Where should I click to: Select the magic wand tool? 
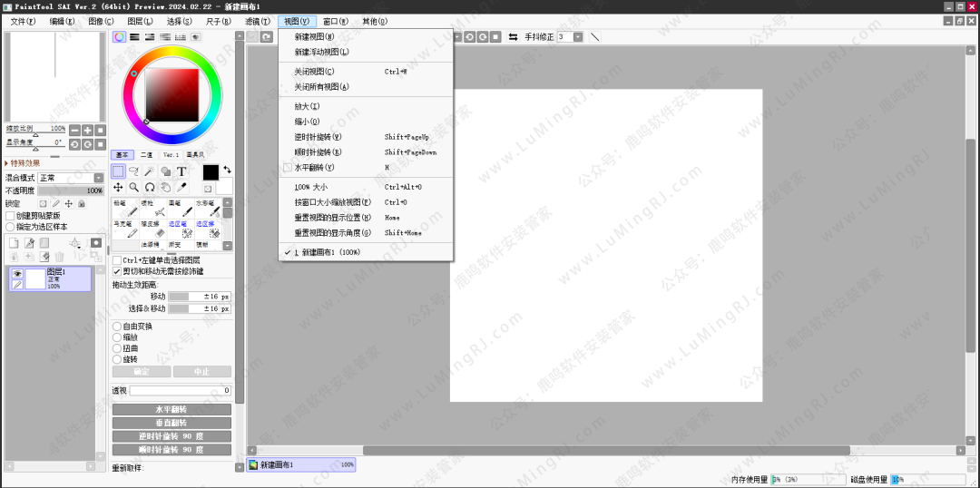[150, 171]
